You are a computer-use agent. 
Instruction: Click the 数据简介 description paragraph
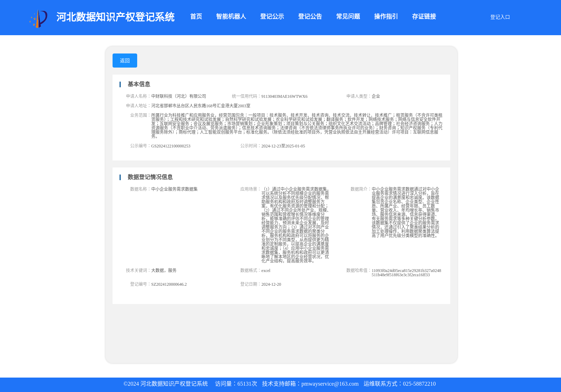(406, 212)
